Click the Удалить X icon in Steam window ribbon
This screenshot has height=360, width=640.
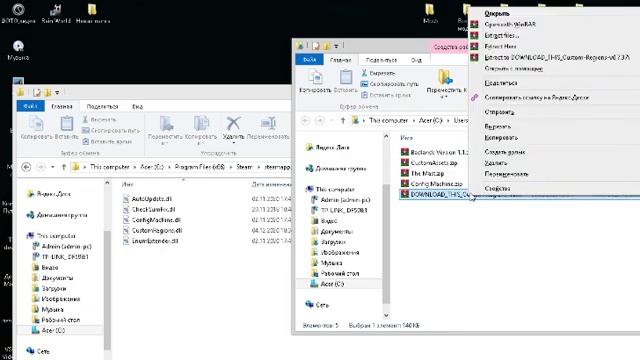point(233,123)
